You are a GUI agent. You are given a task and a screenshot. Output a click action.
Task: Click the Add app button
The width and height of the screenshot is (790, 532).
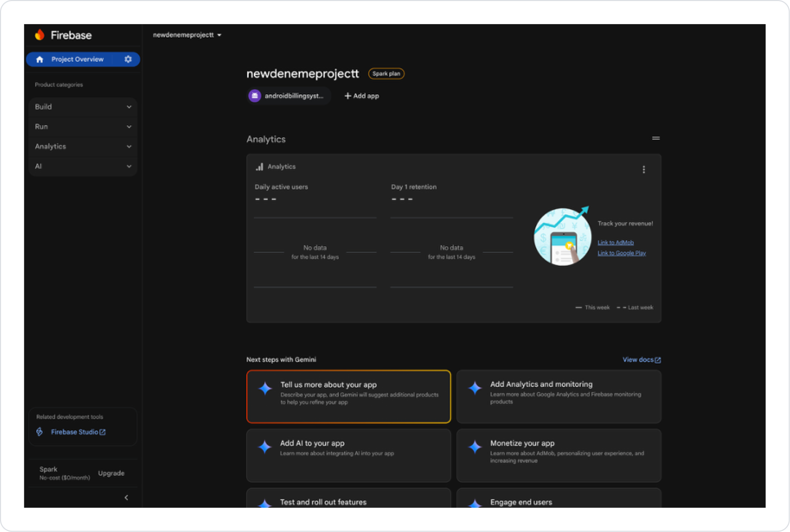pos(362,96)
